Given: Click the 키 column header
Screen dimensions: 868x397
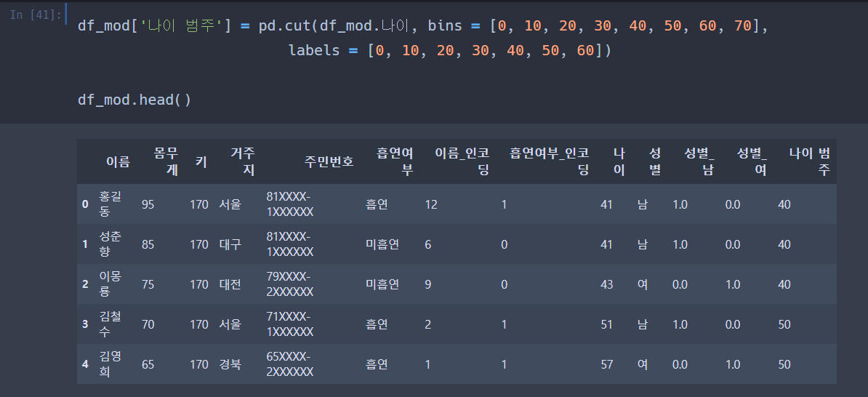Looking at the screenshot, I should pyautogui.click(x=201, y=161).
